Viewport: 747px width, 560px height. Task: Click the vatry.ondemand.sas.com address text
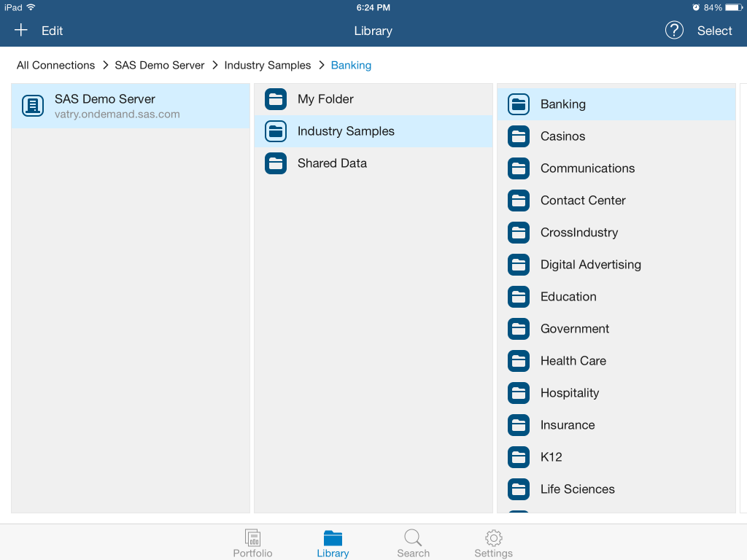click(117, 114)
